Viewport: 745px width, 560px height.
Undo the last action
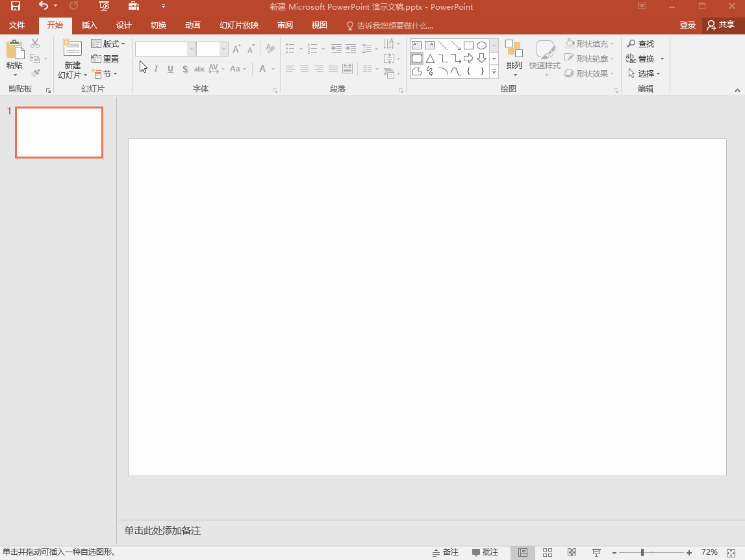click(44, 6)
